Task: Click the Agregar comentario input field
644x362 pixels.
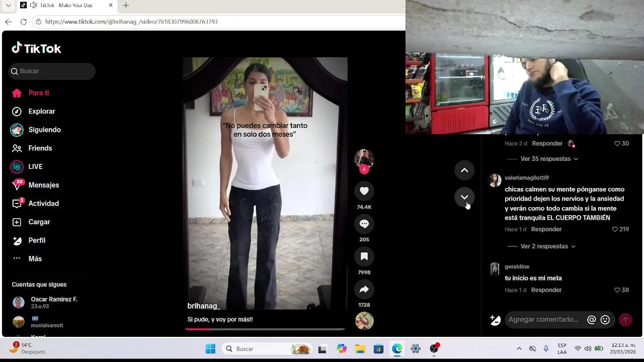Action: (545, 320)
